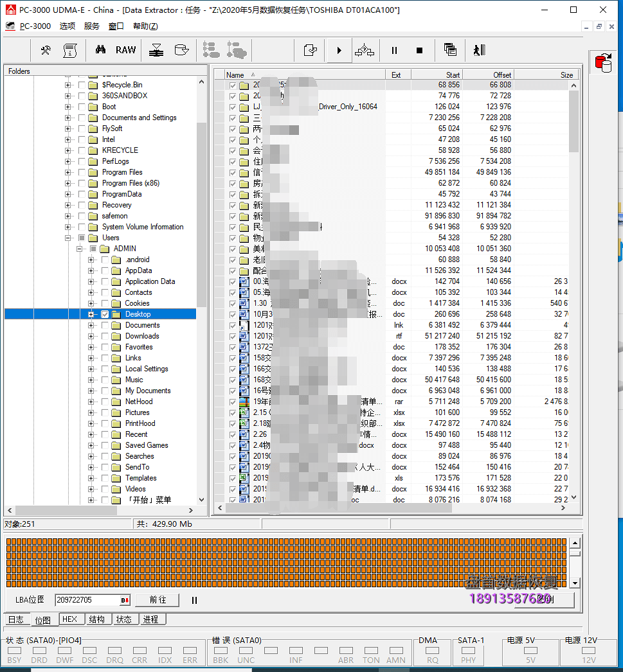Select the Saved Games folder

coord(146,445)
